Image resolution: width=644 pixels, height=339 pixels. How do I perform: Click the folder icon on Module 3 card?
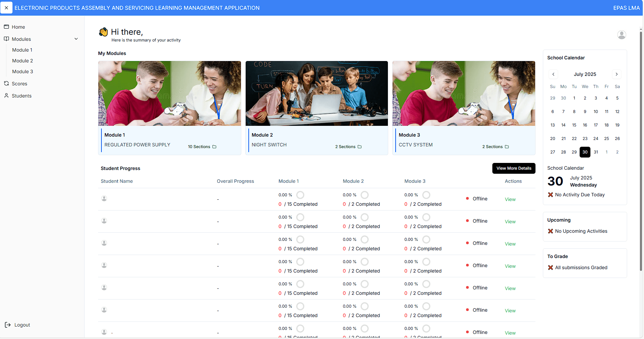(x=507, y=147)
